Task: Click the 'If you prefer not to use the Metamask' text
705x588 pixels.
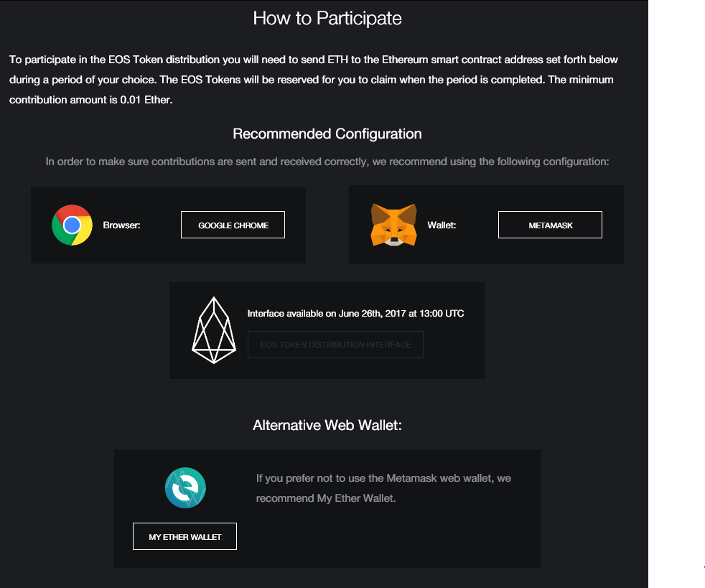Action: click(x=383, y=488)
